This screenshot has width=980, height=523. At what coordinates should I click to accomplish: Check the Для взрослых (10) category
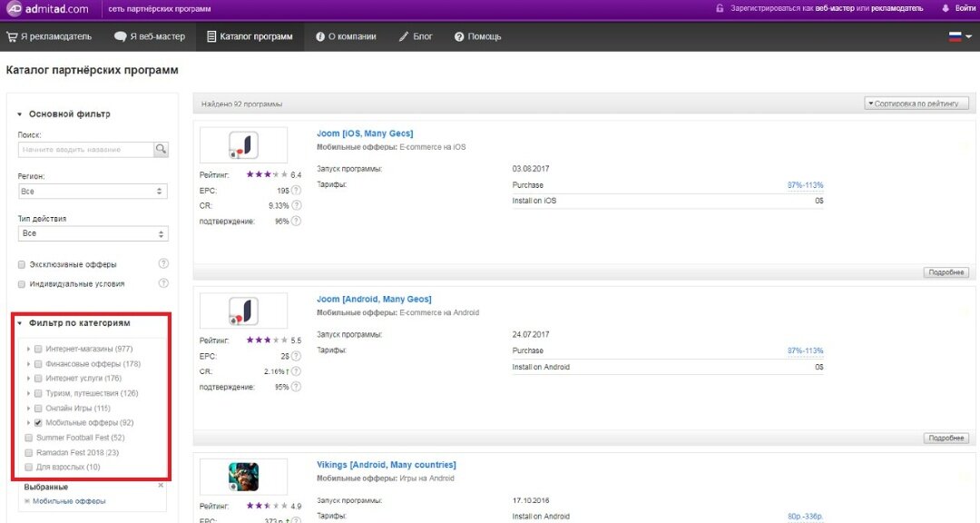(29, 468)
